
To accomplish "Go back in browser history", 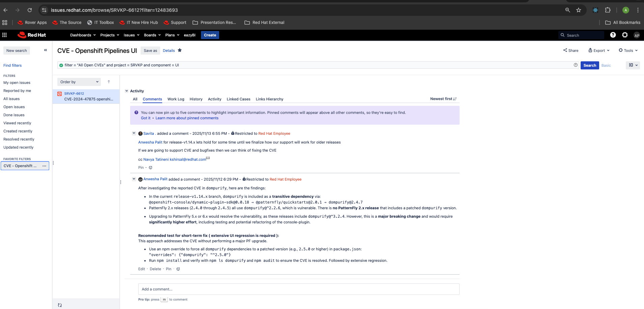I will tap(5, 10).
